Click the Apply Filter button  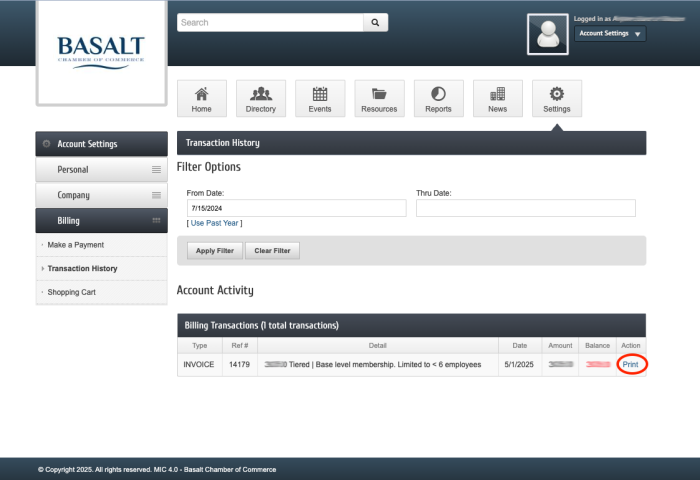215,251
